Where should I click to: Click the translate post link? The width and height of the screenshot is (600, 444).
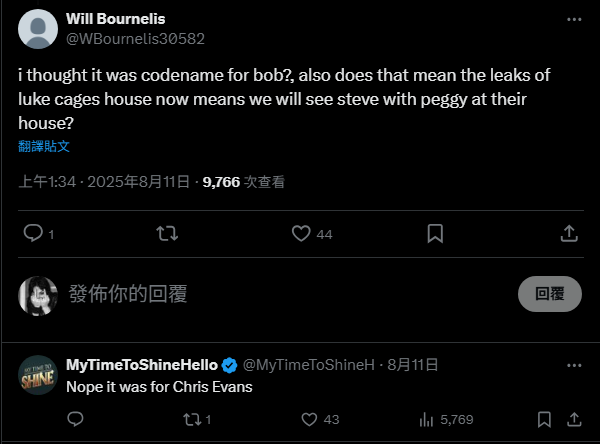pyautogui.click(x=44, y=146)
